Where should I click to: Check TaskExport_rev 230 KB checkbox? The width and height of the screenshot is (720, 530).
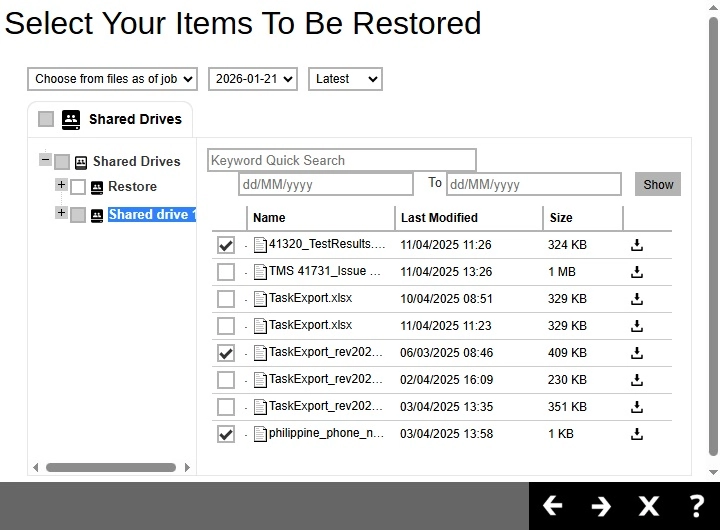[x=226, y=380]
